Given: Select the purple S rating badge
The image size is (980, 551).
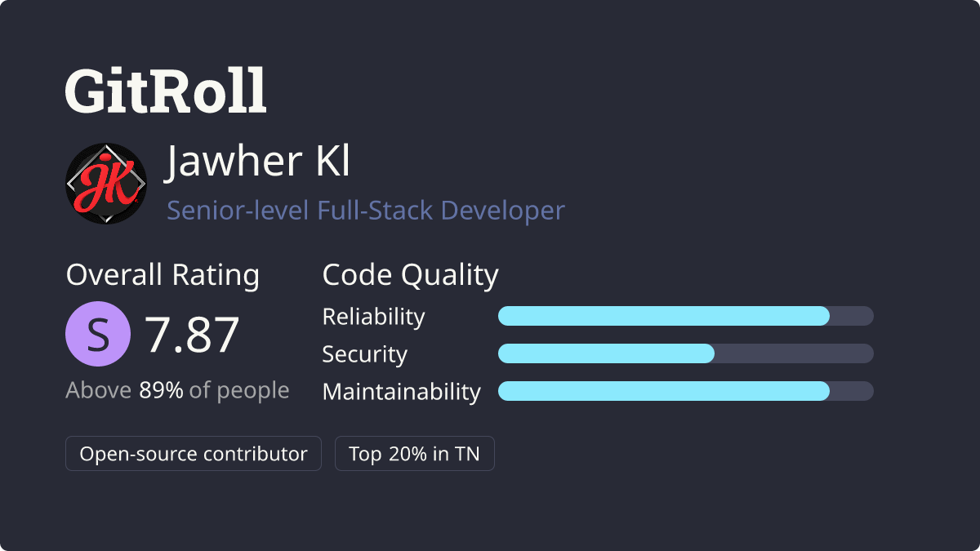Looking at the screenshot, I should tap(98, 334).
